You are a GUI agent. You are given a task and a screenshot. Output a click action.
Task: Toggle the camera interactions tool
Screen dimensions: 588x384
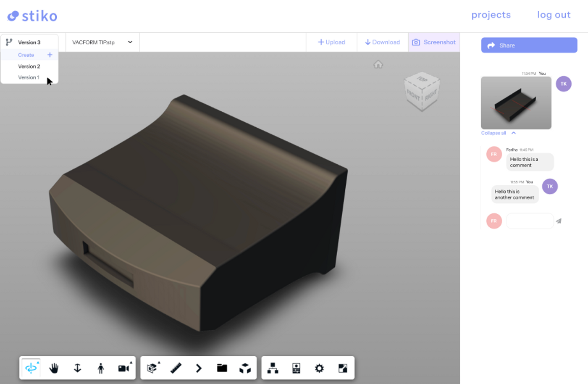click(124, 368)
